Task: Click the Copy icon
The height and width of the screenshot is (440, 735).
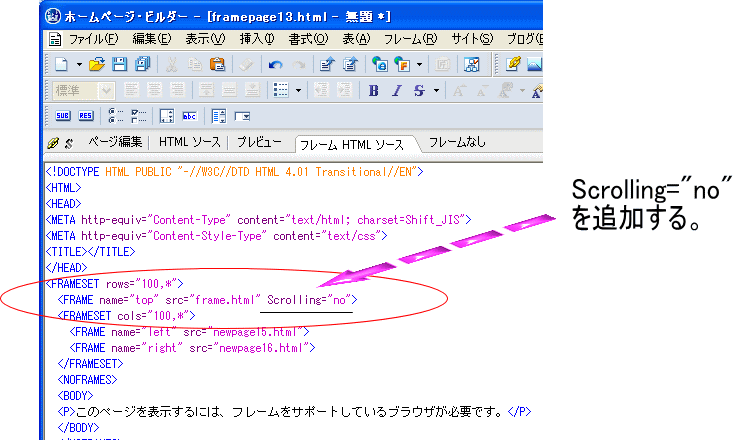Action: click(195, 64)
